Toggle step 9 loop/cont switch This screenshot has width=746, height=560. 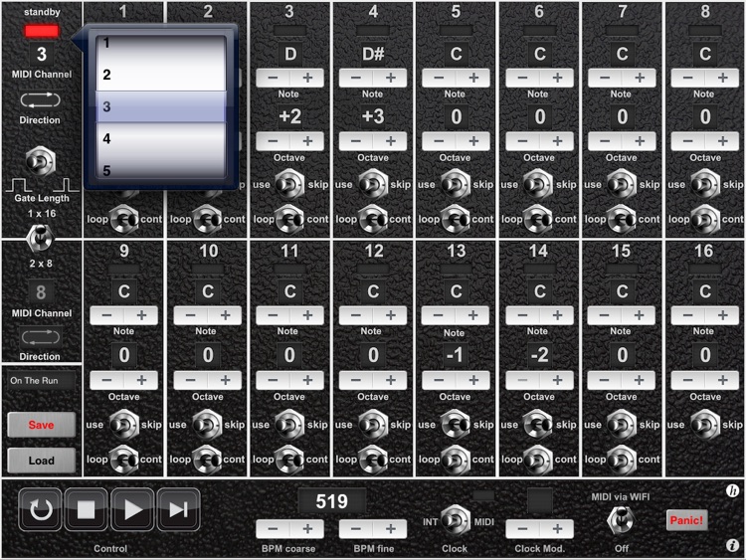pyautogui.click(x=124, y=460)
